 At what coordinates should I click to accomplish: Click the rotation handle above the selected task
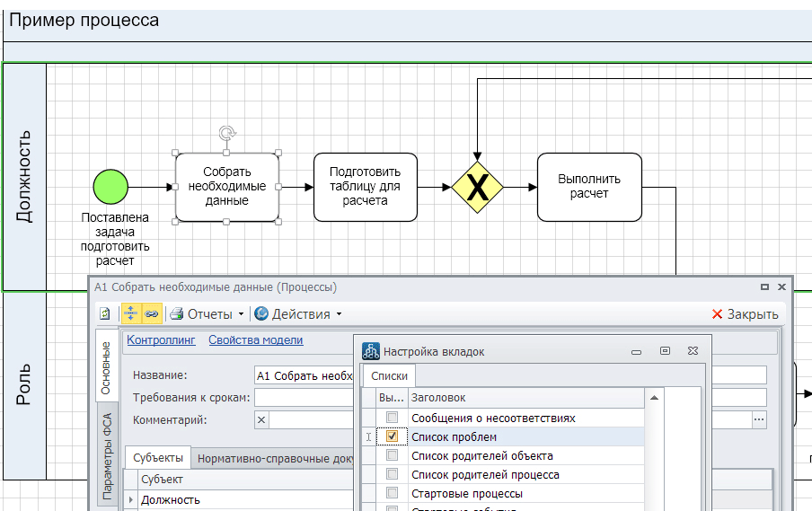[227, 134]
